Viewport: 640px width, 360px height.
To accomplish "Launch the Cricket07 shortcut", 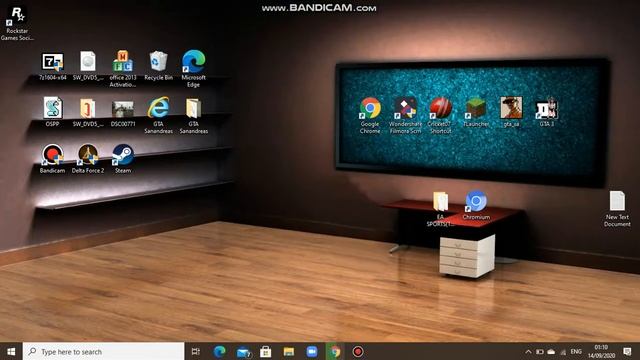I will (440, 116).
